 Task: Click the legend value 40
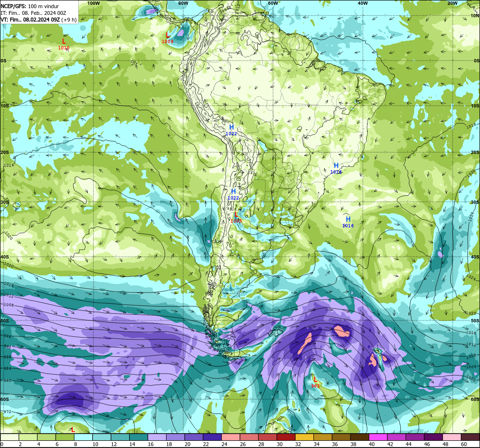click(372, 444)
